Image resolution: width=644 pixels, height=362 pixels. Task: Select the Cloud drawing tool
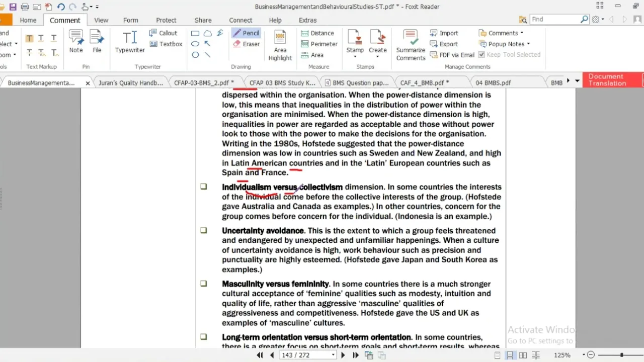[207, 33]
